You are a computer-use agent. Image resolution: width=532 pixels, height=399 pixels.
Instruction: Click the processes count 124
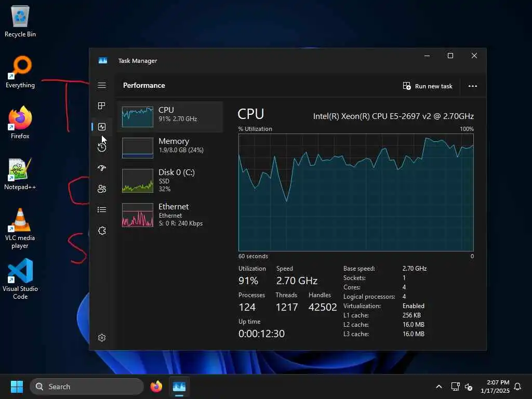(247, 307)
